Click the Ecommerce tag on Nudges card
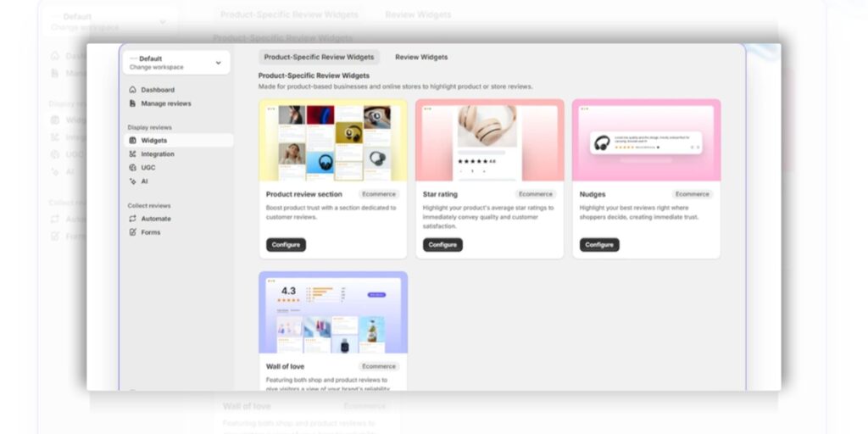868x434 pixels. 692,194
